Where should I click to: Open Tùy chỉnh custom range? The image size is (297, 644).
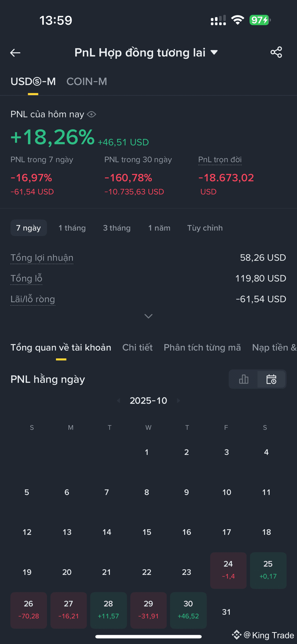click(205, 228)
